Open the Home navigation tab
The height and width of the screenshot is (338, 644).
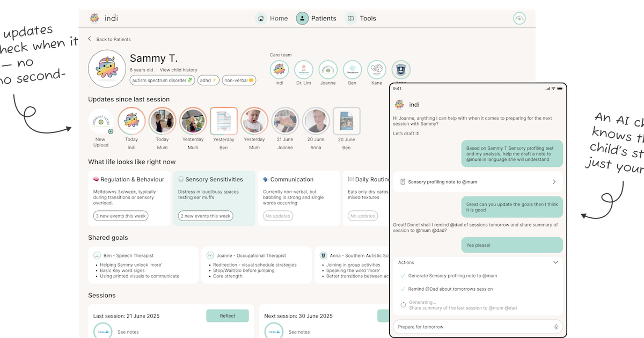pyautogui.click(x=272, y=18)
